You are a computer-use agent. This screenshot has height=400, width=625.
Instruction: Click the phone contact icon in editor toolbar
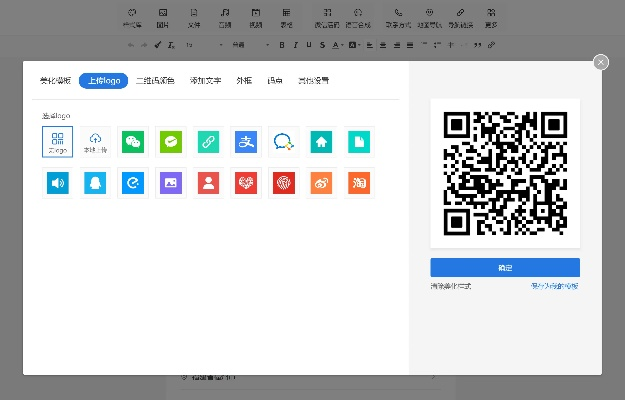(398, 13)
